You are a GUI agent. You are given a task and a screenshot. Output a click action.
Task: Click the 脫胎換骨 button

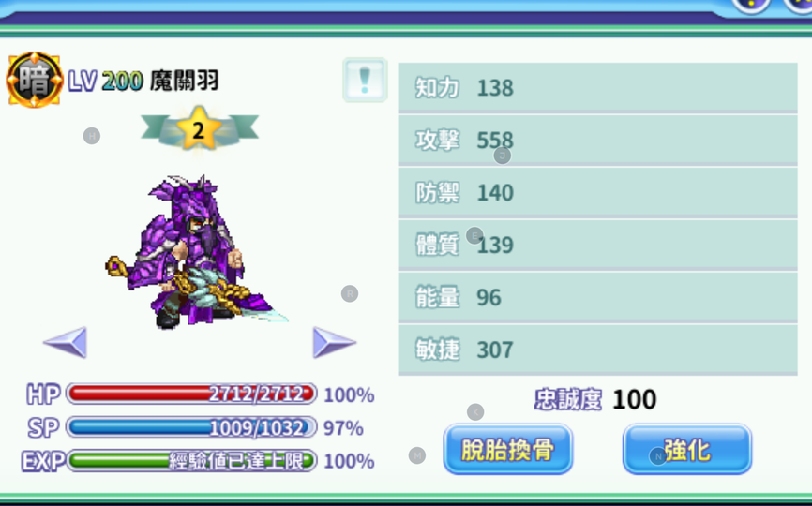(x=508, y=449)
